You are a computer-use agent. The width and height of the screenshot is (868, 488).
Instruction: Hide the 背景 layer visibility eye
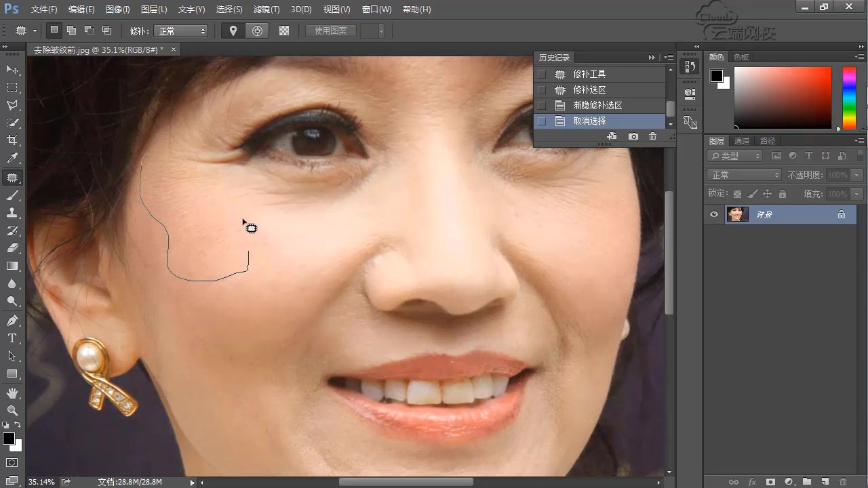(x=713, y=214)
